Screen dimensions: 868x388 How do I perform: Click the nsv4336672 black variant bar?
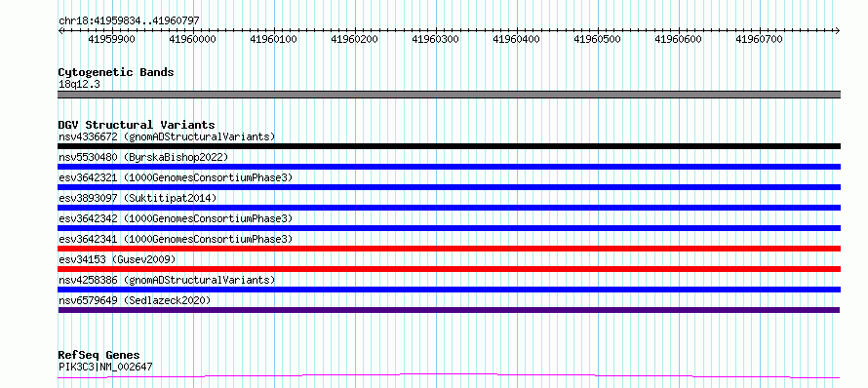449,146
